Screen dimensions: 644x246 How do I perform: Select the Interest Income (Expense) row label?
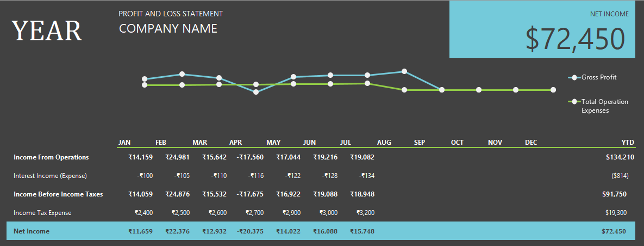tap(50, 176)
